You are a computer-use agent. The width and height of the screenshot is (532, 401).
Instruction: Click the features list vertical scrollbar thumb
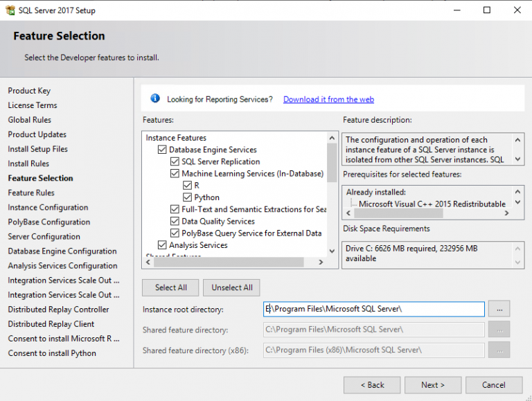click(x=332, y=163)
